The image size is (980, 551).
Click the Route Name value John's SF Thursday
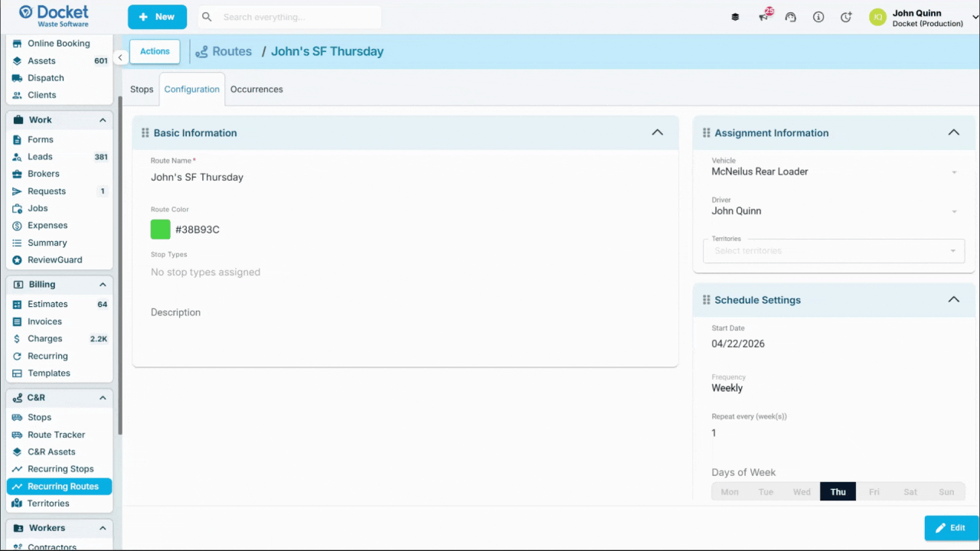(x=197, y=178)
